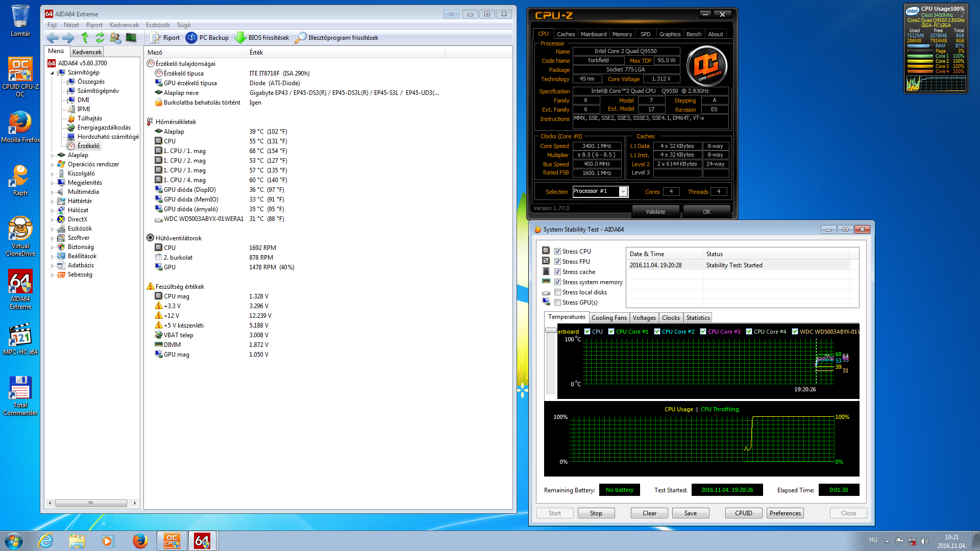Select Energiagazdálkodás tree item

(104, 128)
